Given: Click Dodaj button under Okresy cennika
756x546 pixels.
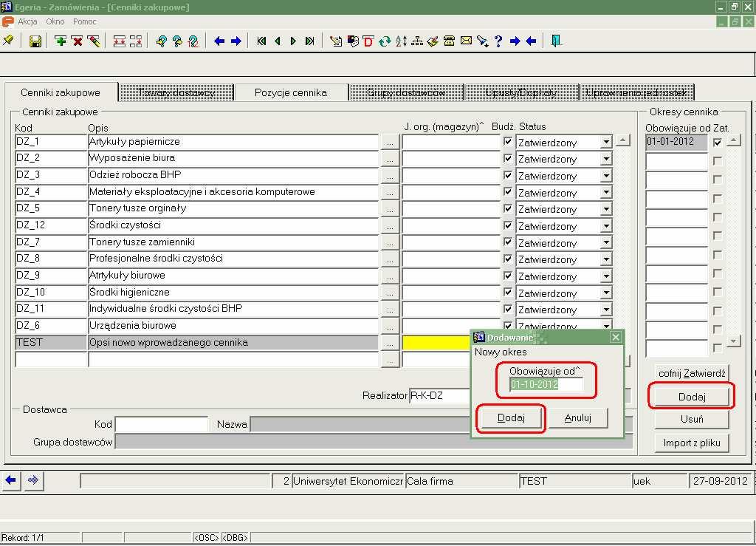Looking at the screenshot, I should pyautogui.click(x=692, y=397).
